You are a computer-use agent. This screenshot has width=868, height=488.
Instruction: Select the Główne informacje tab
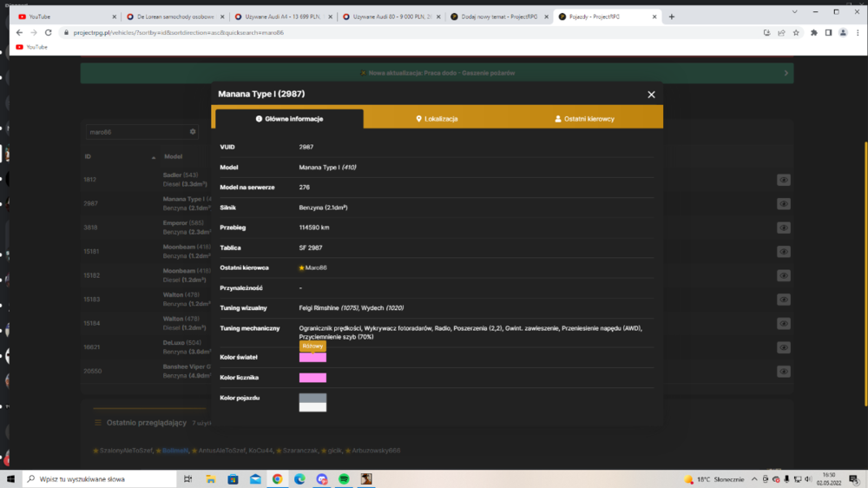tap(289, 119)
